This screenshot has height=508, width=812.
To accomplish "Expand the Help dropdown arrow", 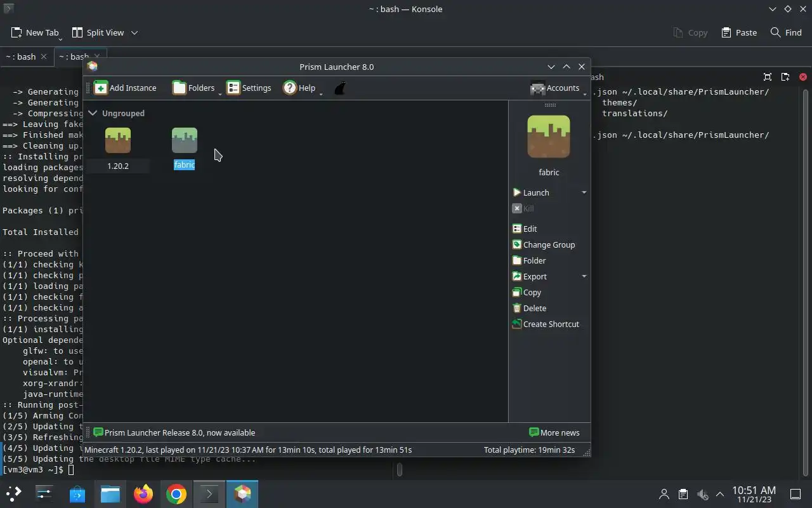I will (321, 93).
